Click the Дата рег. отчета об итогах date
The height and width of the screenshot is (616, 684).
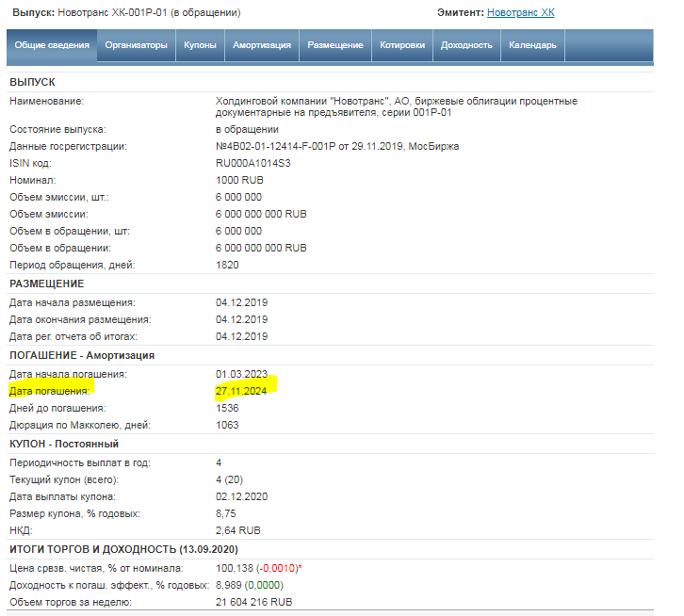tap(242, 336)
